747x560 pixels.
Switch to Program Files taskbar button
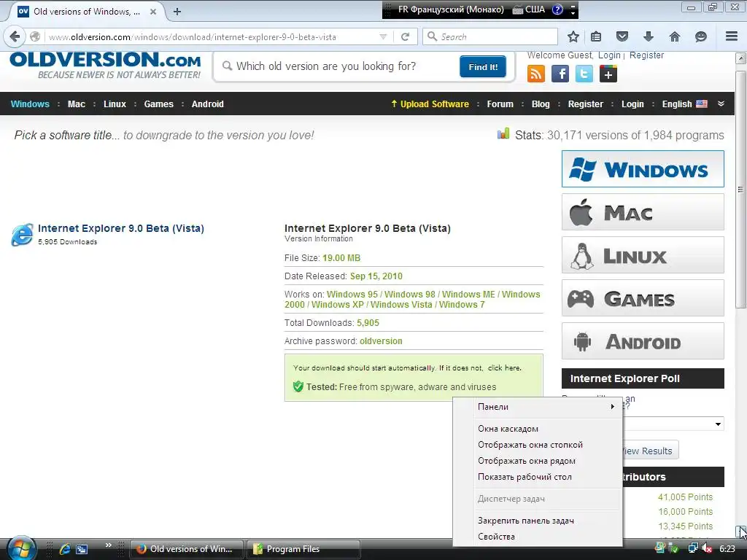coord(303,549)
